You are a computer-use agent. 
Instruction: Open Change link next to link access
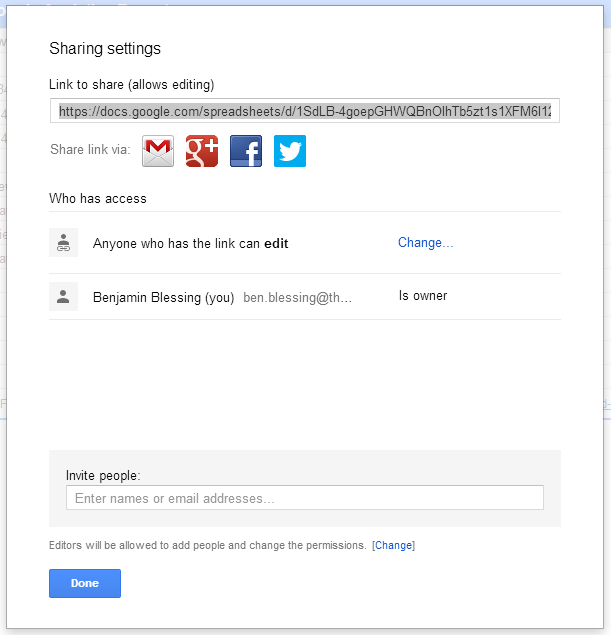coord(426,243)
